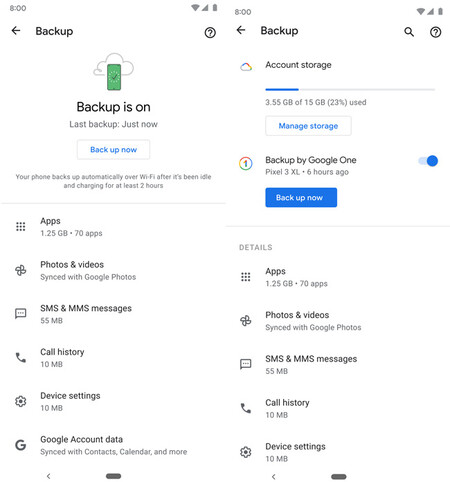Tap the Google G icon for Account data
Viewport: 450px width, 482px height.
coord(21,445)
